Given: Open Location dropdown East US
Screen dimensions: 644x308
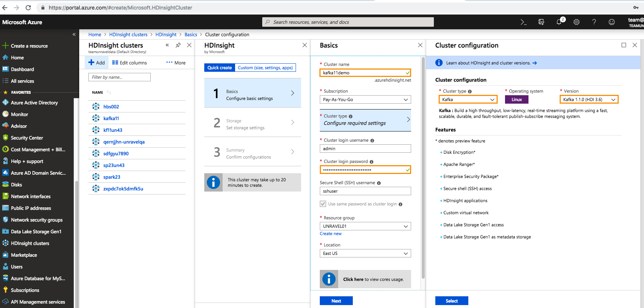Looking at the screenshot, I should click(x=365, y=253).
